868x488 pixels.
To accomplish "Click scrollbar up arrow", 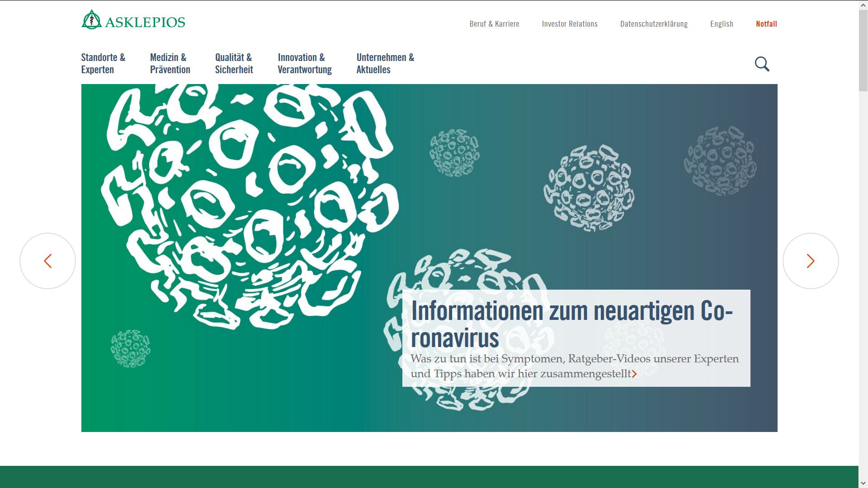I will click(x=863, y=5).
